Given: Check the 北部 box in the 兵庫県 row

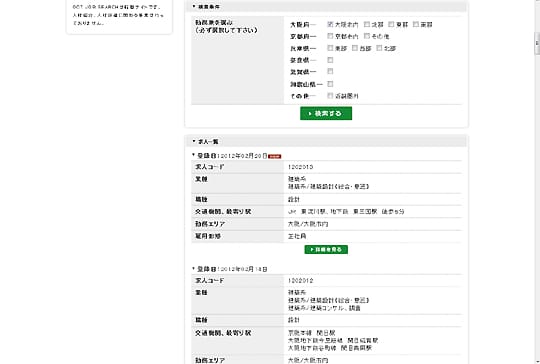Looking at the screenshot, I should click(x=379, y=48).
